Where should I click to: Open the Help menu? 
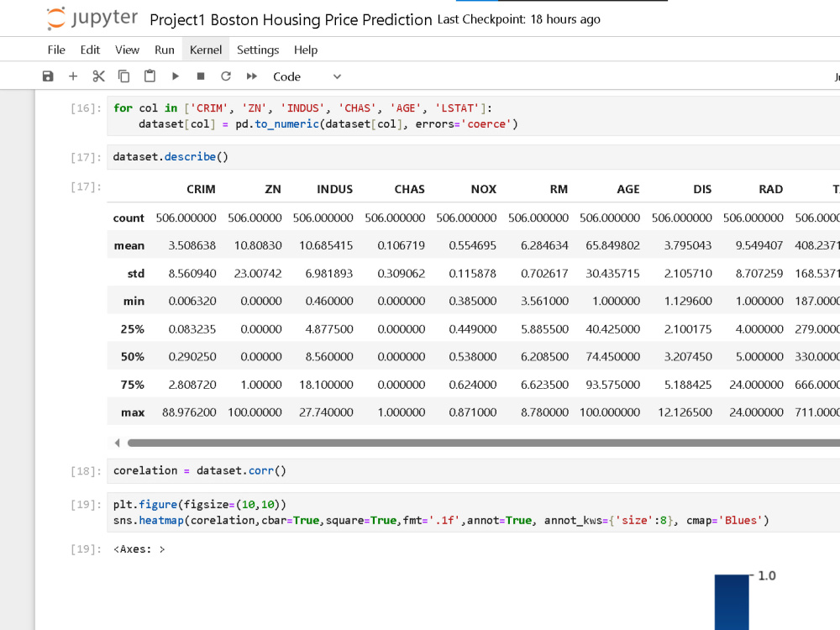306,50
